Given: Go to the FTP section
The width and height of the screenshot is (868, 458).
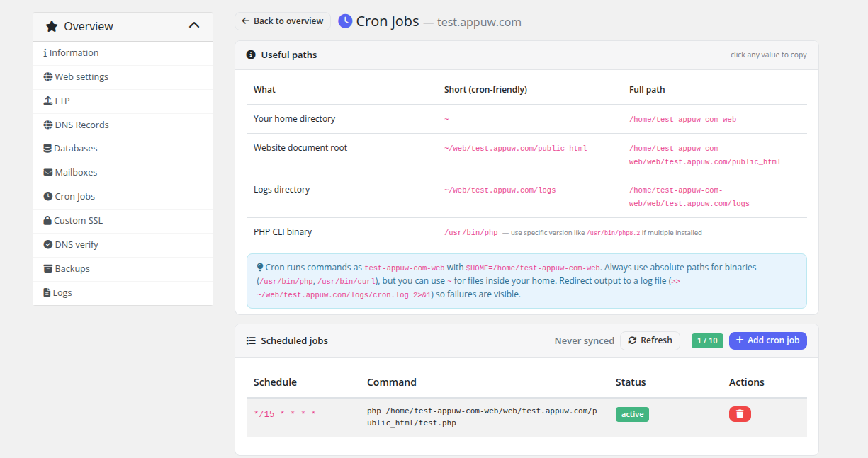Looking at the screenshot, I should click(123, 101).
